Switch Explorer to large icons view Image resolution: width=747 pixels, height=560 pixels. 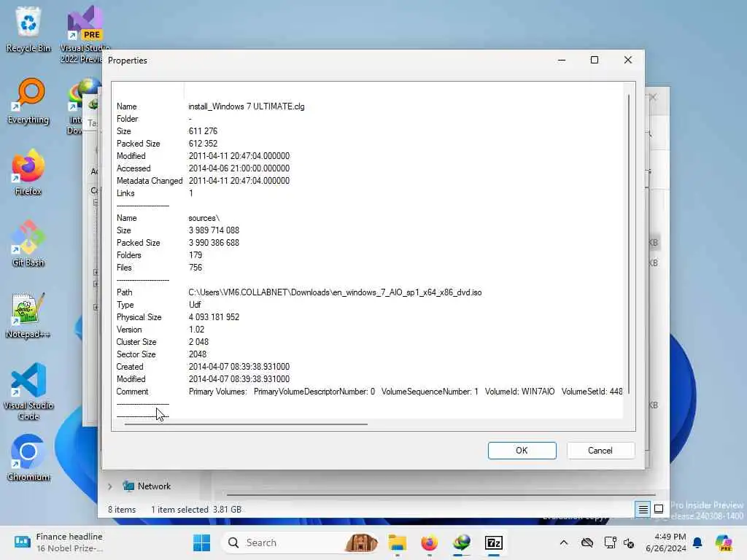tap(659, 510)
